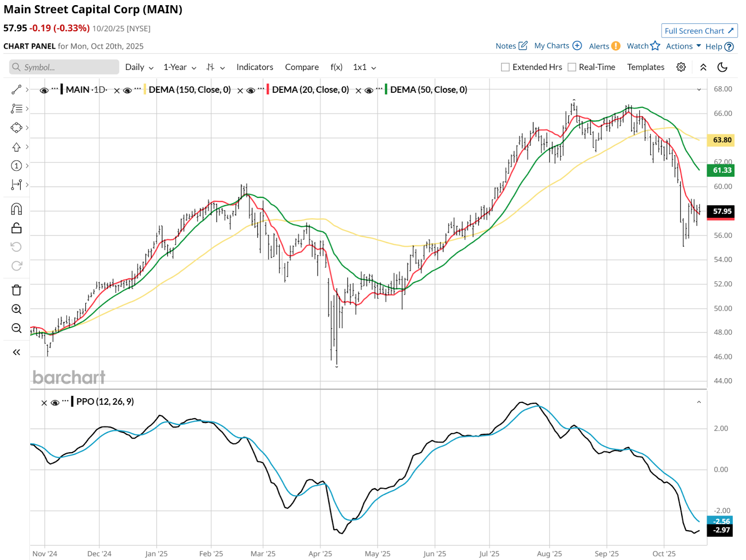Open the My Charts link
The width and height of the screenshot is (746, 560).
[x=552, y=46]
